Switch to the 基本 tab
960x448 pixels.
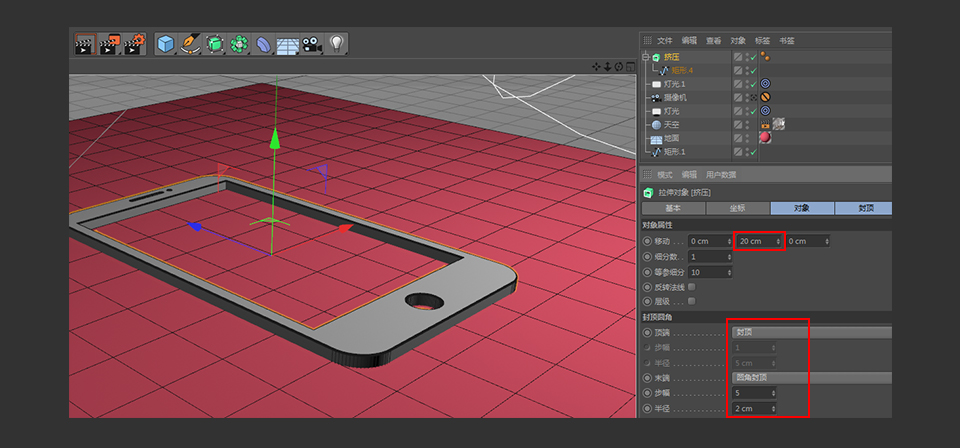(673, 208)
